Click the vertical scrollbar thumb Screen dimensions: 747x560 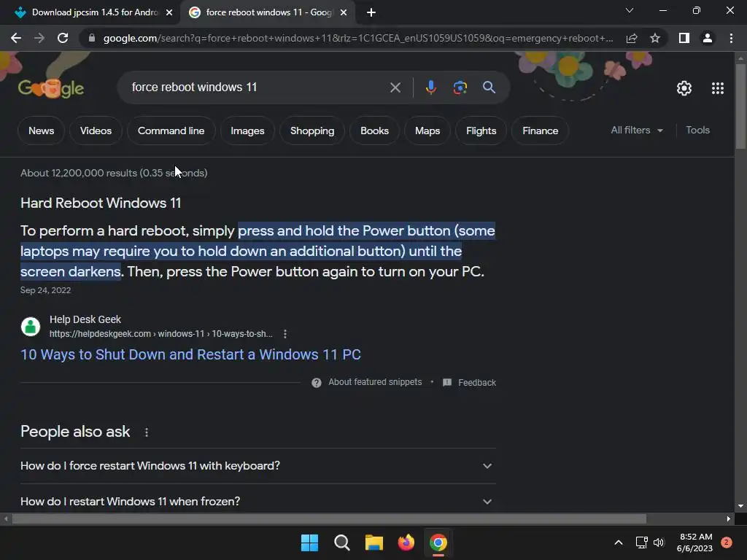pyautogui.click(x=740, y=106)
